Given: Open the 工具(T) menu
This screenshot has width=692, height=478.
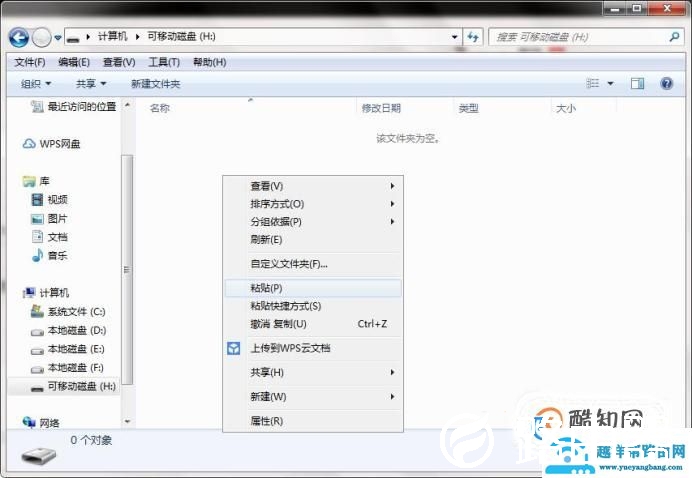Looking at the screenshot, I should 164,62.
